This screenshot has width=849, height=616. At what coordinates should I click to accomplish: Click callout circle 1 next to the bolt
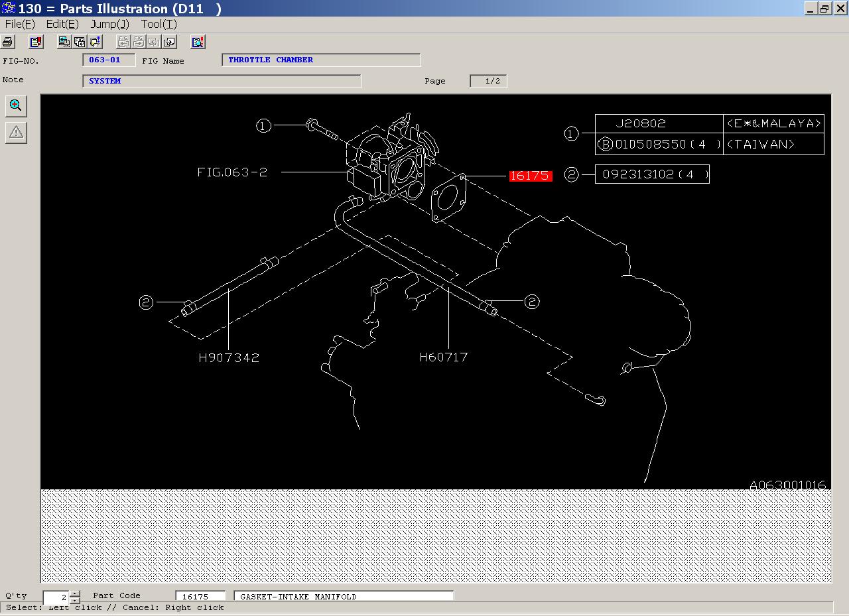264,125
